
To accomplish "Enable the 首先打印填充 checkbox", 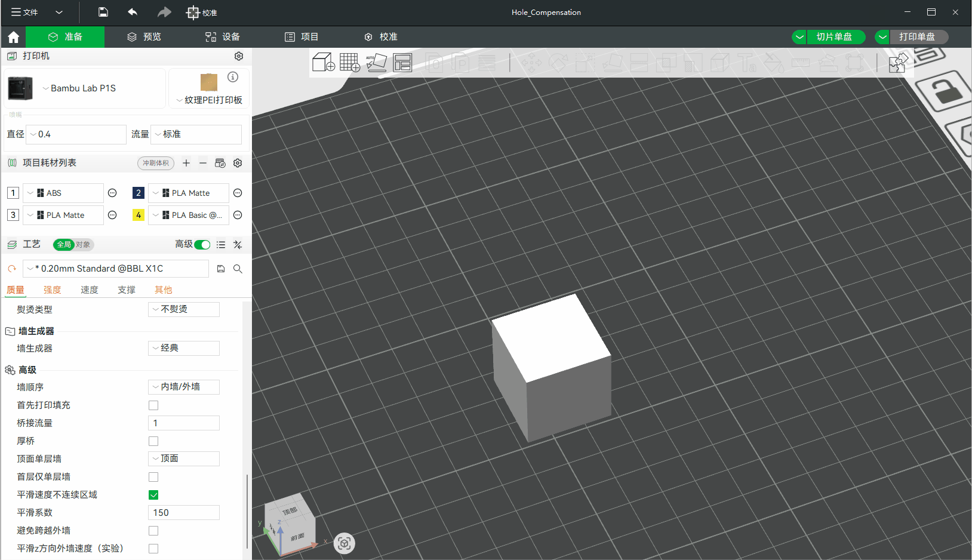I will 153,405.
